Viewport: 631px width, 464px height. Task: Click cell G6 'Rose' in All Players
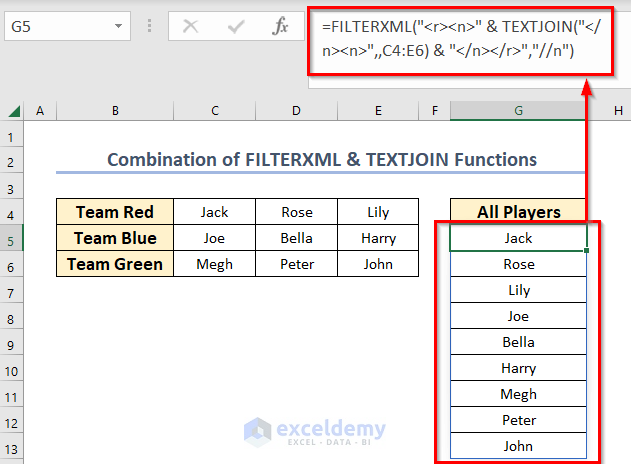518,264
